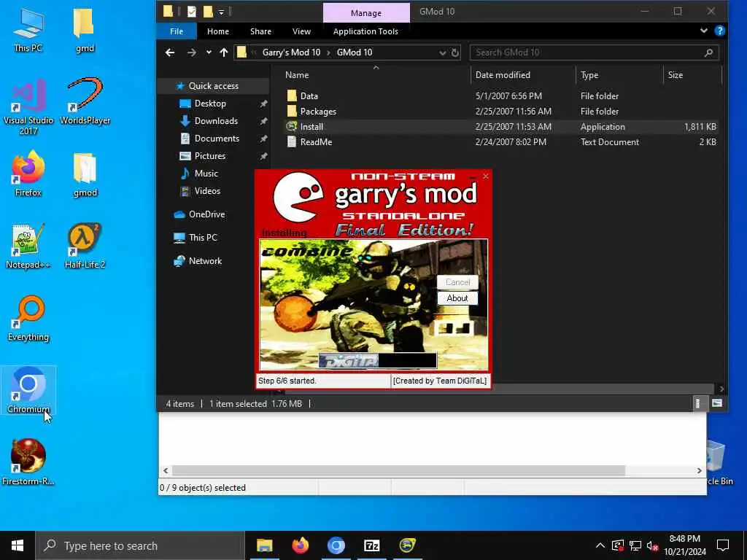Click the Garry's Mod 10 breadcrumb
Viewport: 747px width, 560px height.
(291, 52)
